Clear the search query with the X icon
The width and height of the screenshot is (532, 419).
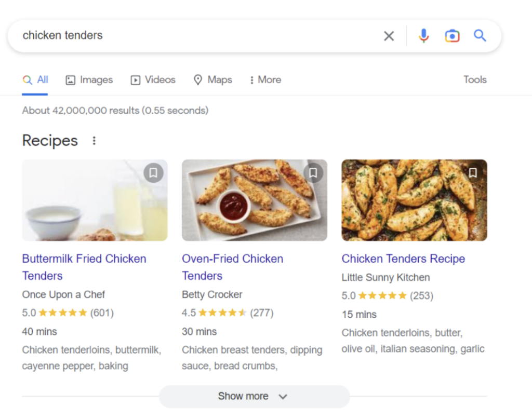[389, 36]
